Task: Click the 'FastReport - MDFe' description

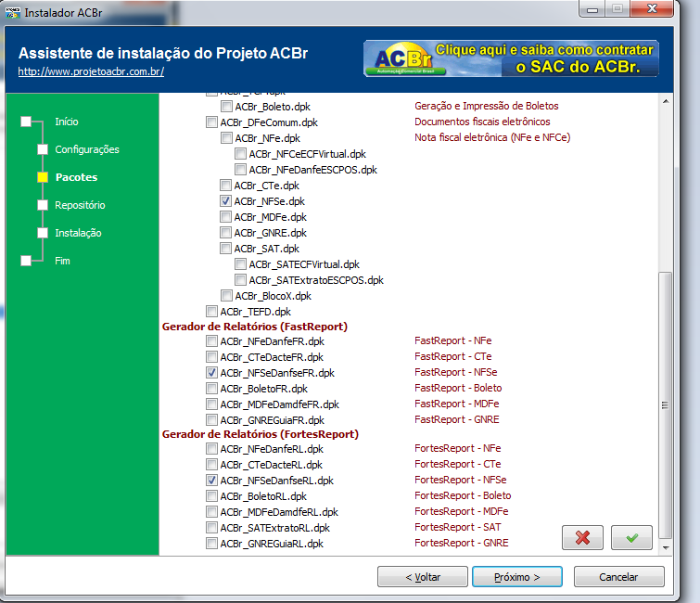Action: click(457, 404)
